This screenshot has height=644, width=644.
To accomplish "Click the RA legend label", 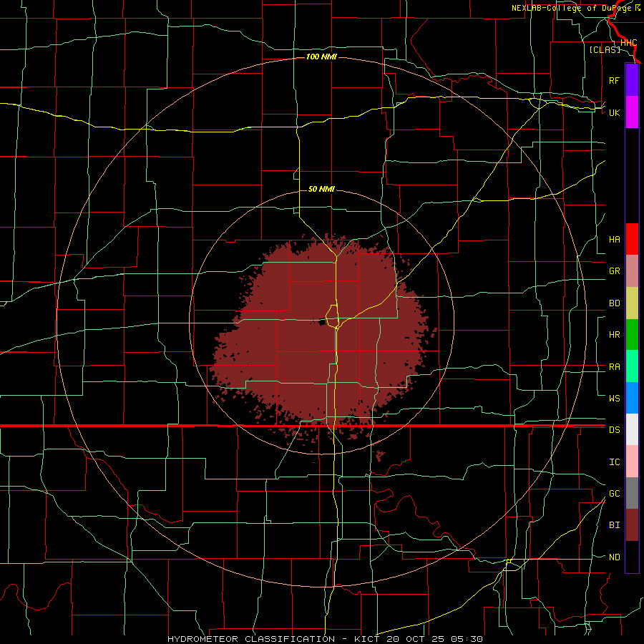I will (615, 367).
